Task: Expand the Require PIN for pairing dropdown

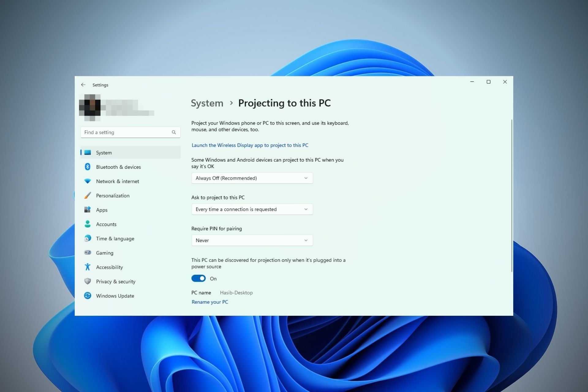Action: click(251, 240)
